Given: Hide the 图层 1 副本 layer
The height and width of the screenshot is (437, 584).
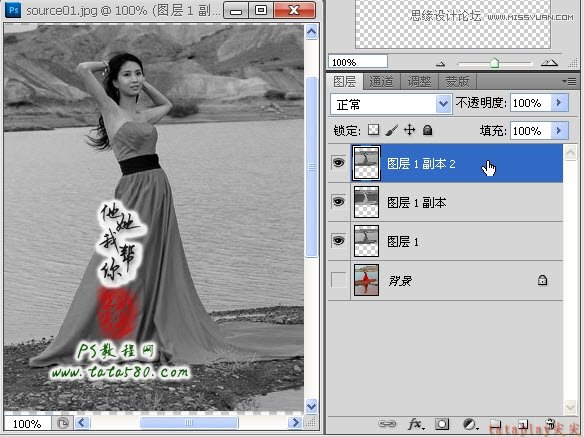Looking at the screenshot, I should coord(338,202).
